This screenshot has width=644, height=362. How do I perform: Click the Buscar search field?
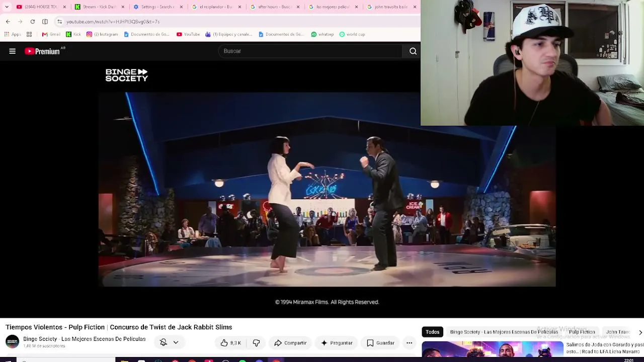(310, 51)
